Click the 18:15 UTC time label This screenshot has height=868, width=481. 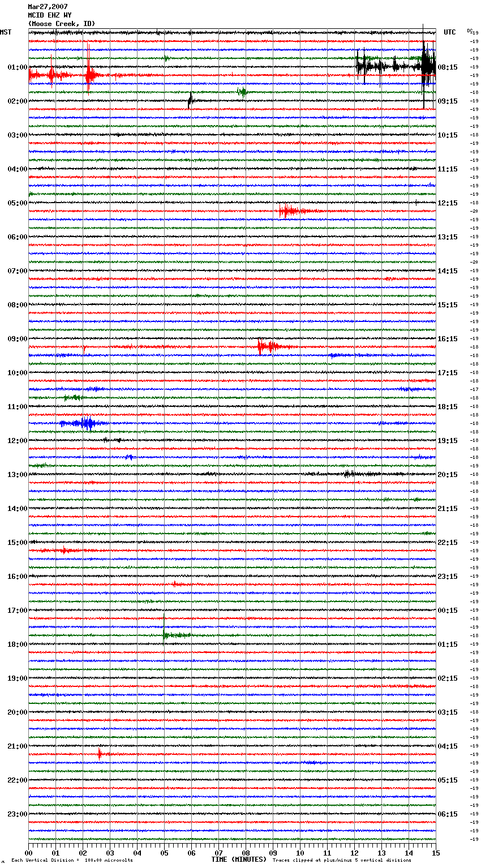448,407
